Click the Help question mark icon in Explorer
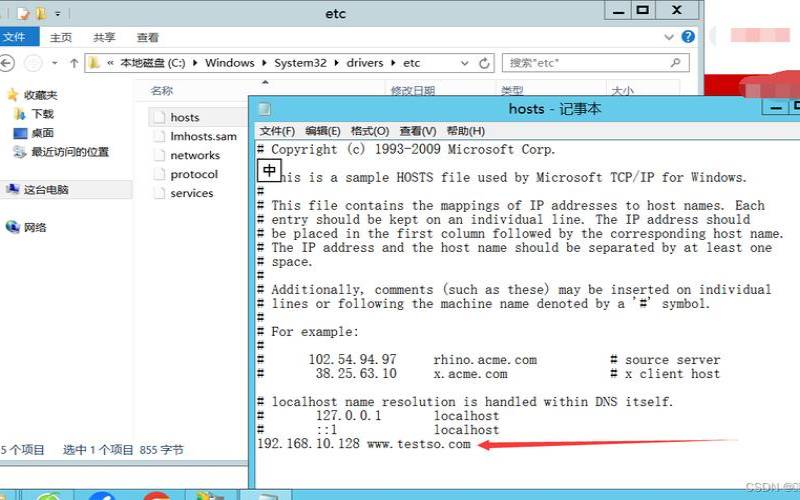Screen dimensions: 800x500 pyautogui.click(x=688, y=37)
